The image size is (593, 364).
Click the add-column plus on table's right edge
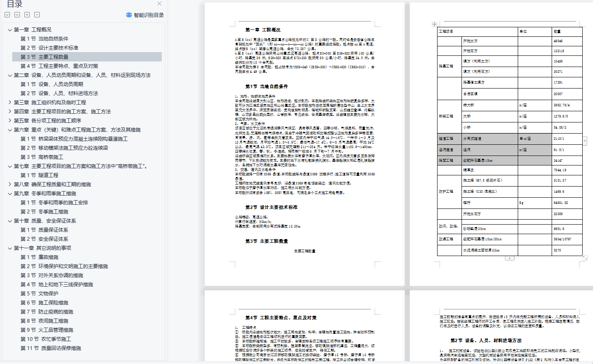pyautogui.click(x=585, y=141)
